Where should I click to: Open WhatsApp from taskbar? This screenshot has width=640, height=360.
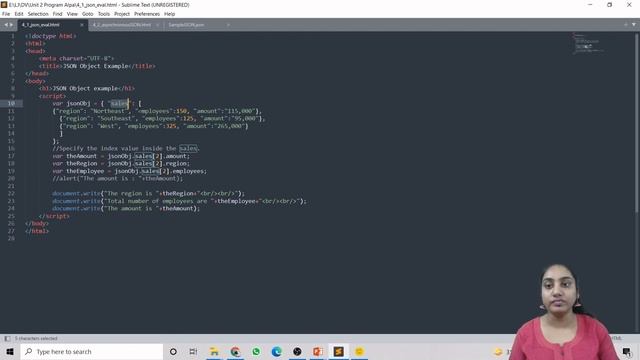coord(256,351)
